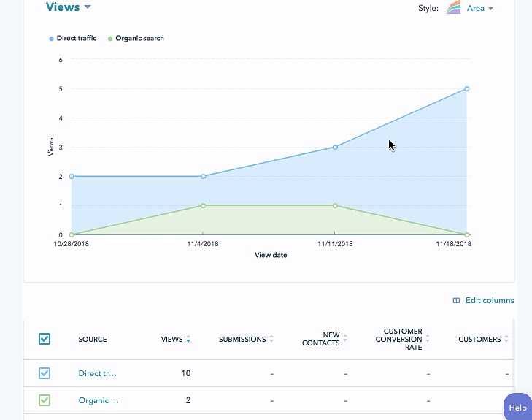Sort table by Views column header
Viewport: 532px width, 420px height.
pyautogui.click(x=171, y=339)
